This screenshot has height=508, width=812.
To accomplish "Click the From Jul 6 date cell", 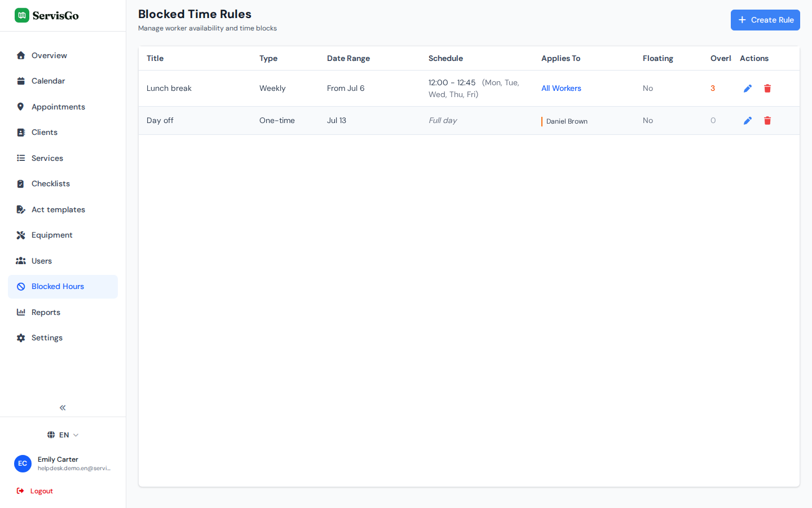I will [x=346, y=88].
